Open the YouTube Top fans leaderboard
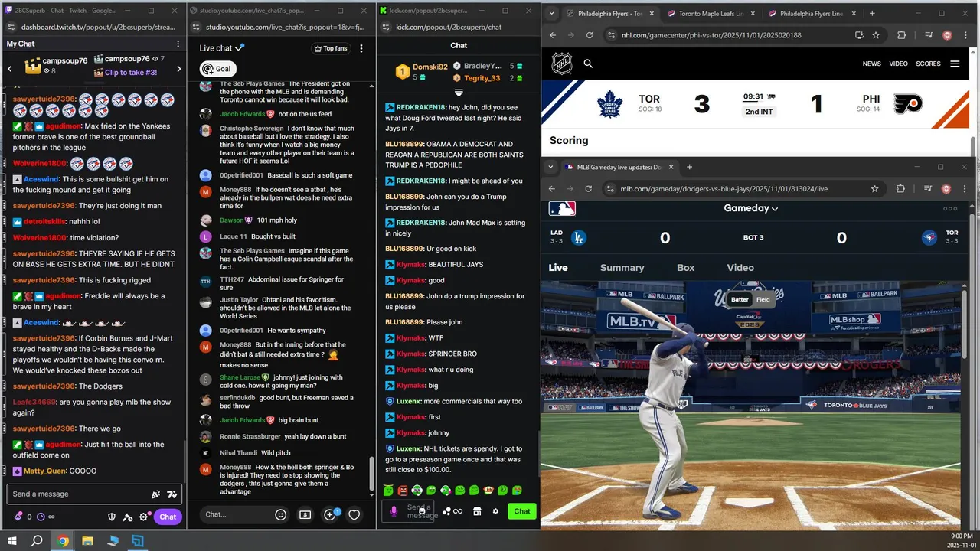 (x=331, y=48)
